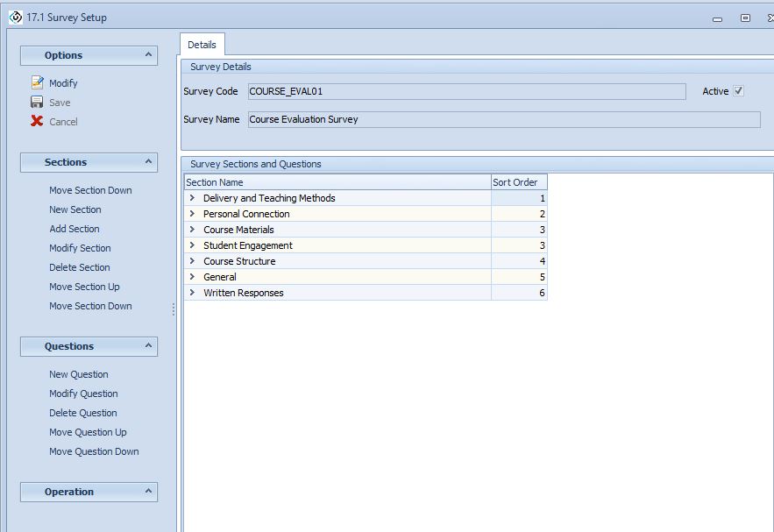Sort by the Sort Order column header
This screenshot has width=774, height=532.
(x=518, y=182)
